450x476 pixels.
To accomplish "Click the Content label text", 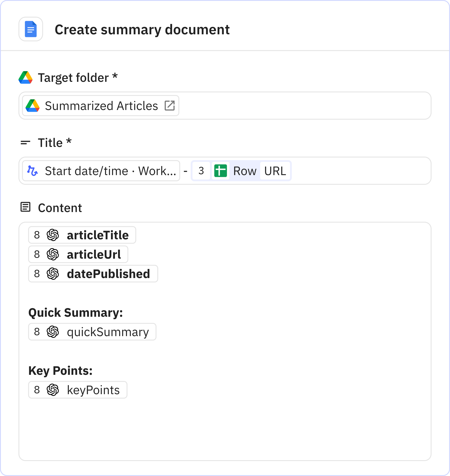I will click(60, 208).
